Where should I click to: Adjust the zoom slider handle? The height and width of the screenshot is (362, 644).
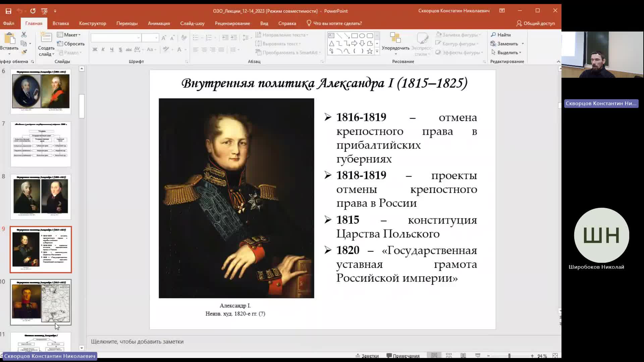(509, 356)
